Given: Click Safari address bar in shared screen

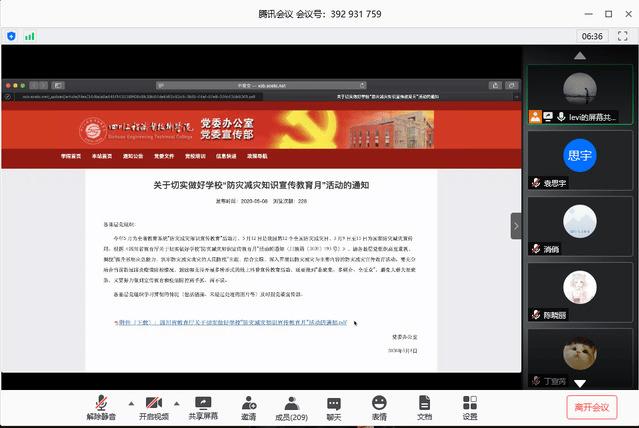Looking at the screenshot, I should tap(261, 85).
